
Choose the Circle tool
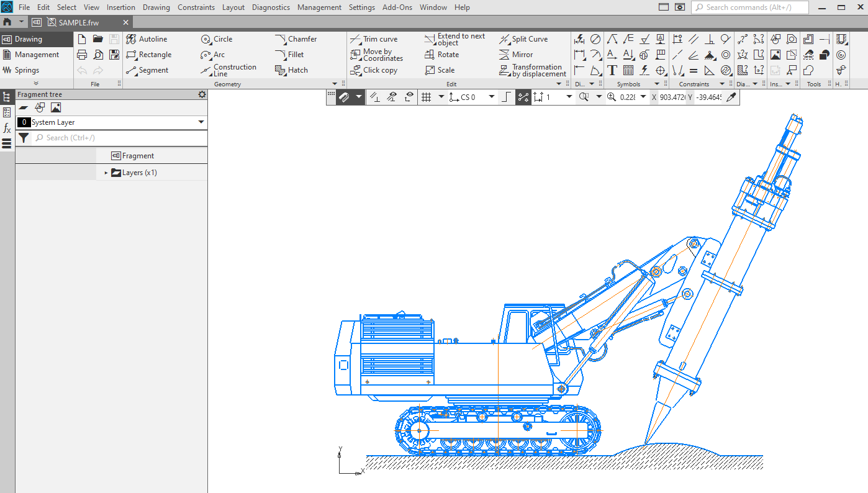coord(217,39)
